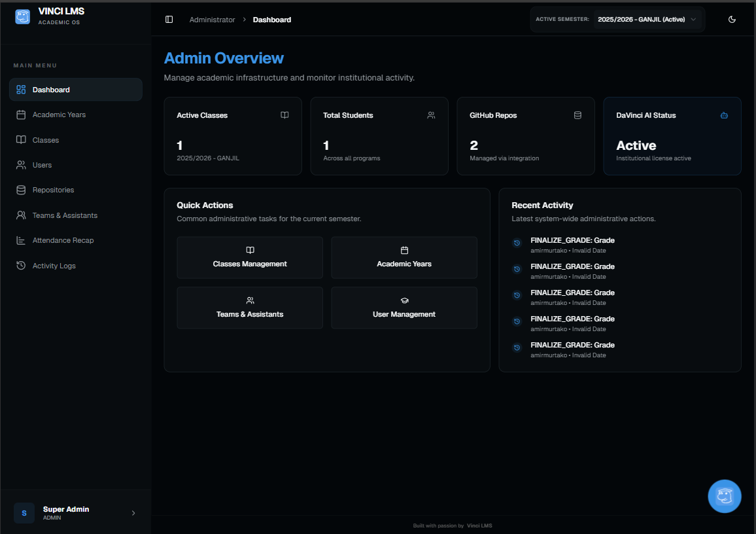
Task: Open the DaVinci chatbot floating button
Action: coord(725,496)
